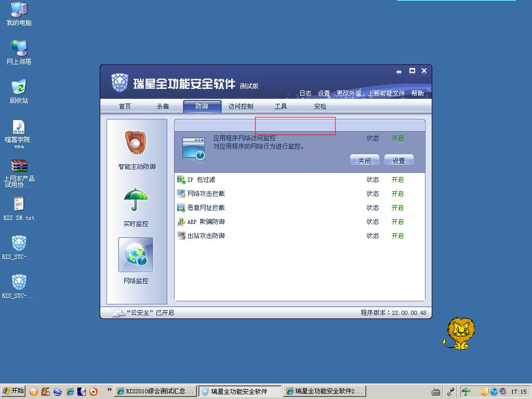This screenshot has width=532, height=399.
Task: Click the 程序版本 22.00.00.48 text
Action: [x=394, y=312]
